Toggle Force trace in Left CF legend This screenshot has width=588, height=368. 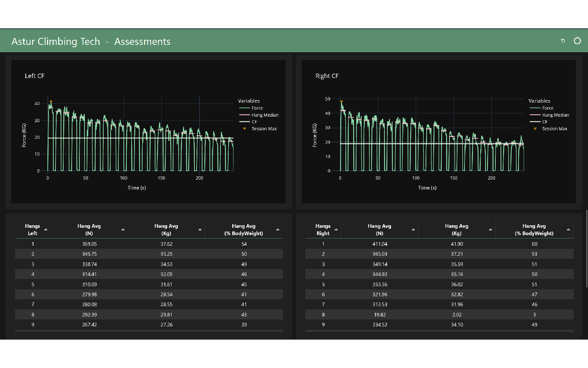click(x=257, y=108)
